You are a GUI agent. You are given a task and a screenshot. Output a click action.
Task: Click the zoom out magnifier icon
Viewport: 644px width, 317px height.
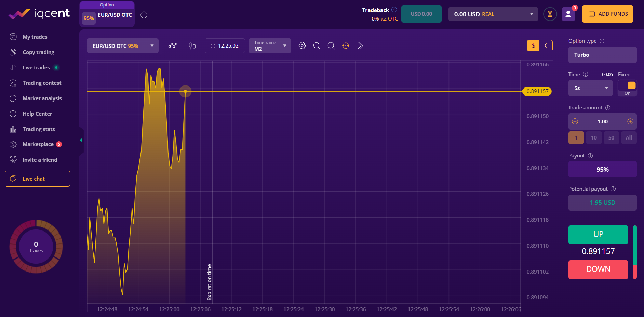tap(317, 46)
